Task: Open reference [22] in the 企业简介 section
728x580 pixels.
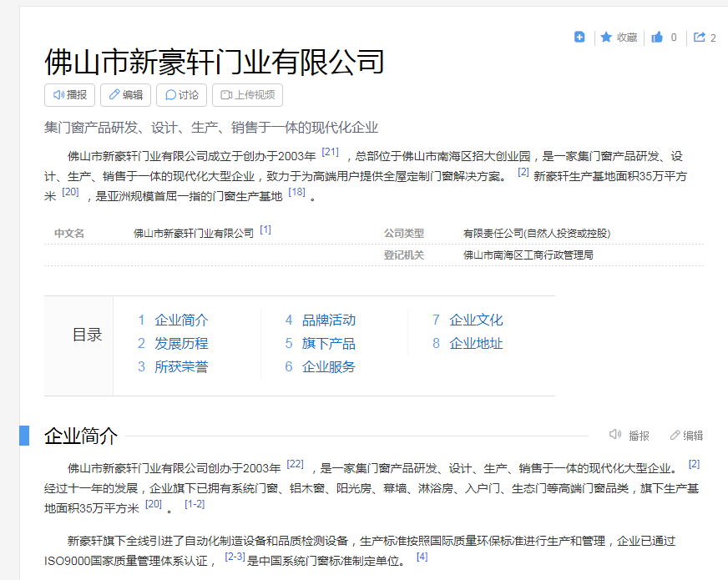Action: tap(296, 463)
